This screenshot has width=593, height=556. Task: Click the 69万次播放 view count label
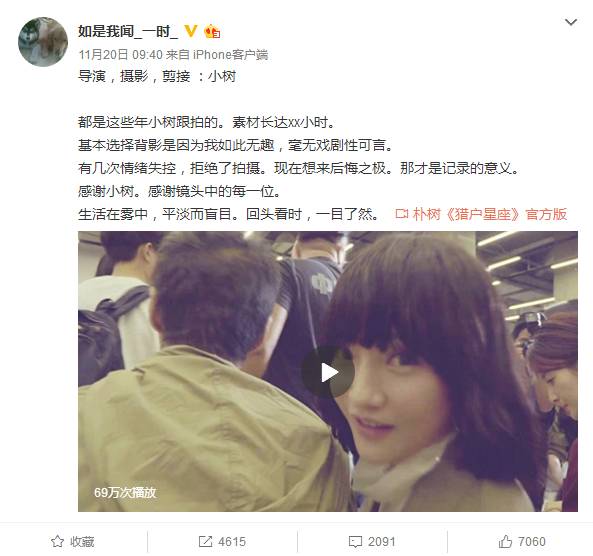(x=125, y=492)
